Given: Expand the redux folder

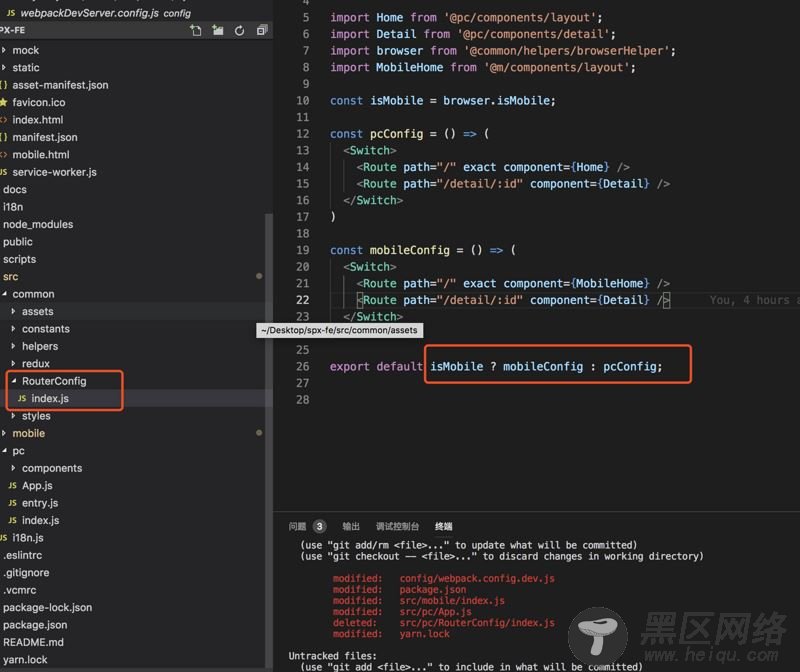Looking at the screenshot, I should 36,364.
